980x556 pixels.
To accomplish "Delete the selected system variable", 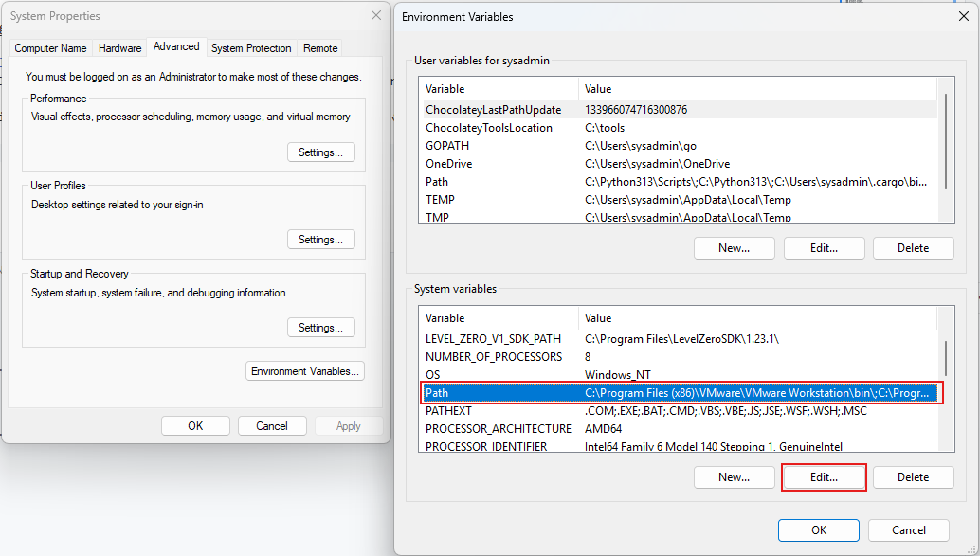I will tap(913, 477).
